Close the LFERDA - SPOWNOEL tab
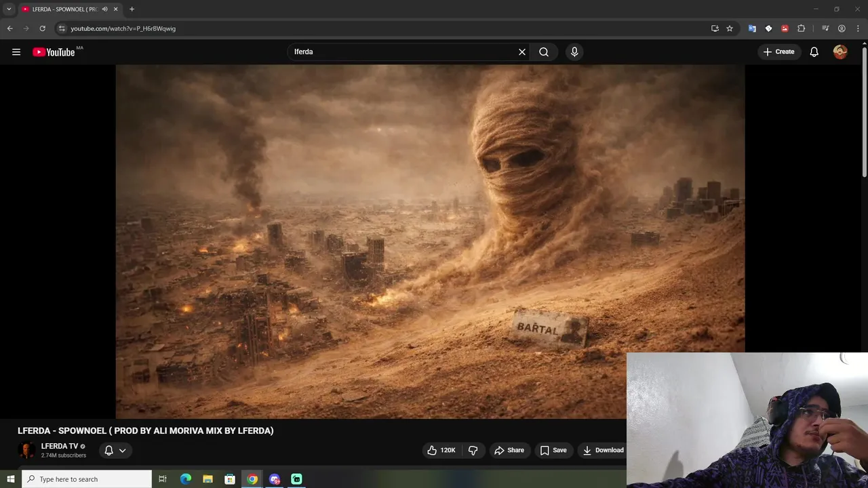This screenshot has height=488, width=868. pyautogui.click(x=116, y=9)
